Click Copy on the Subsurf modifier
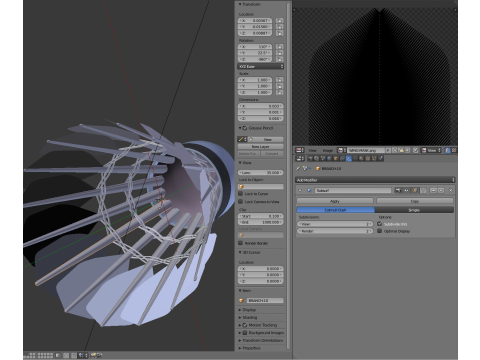The width and height of the screenshot is (480, 360). click(415, 201)
